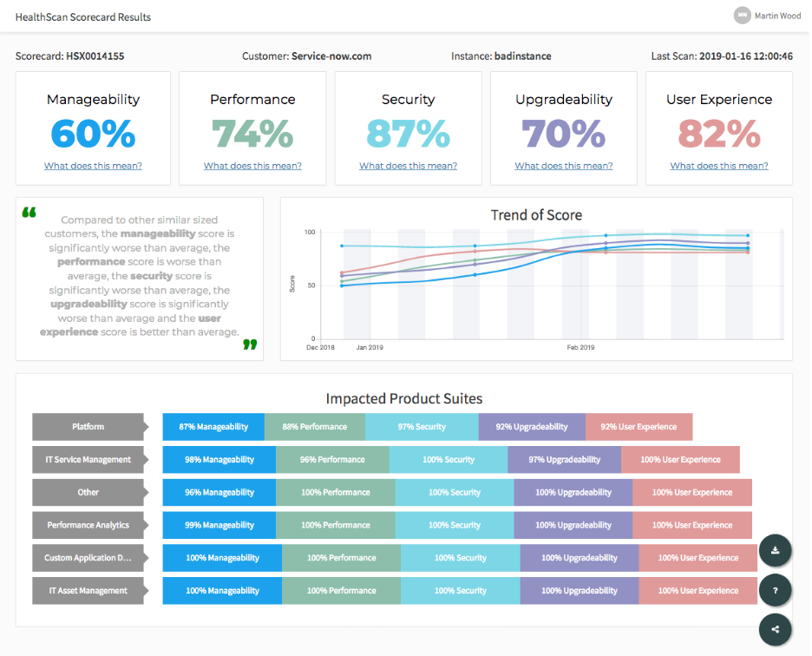Click Platform's 87% Manageability bar segment
The image size is (812, 656).
click(x=213, y=427)
